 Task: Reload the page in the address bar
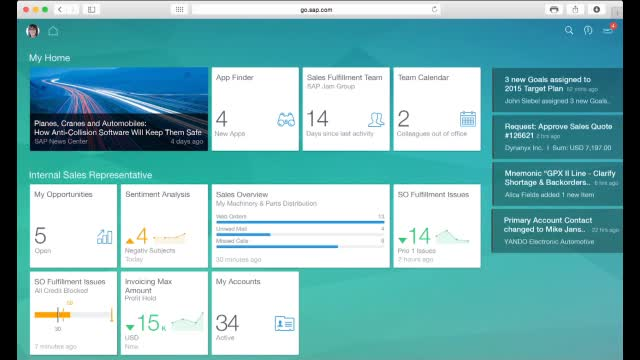pos(434,9)
